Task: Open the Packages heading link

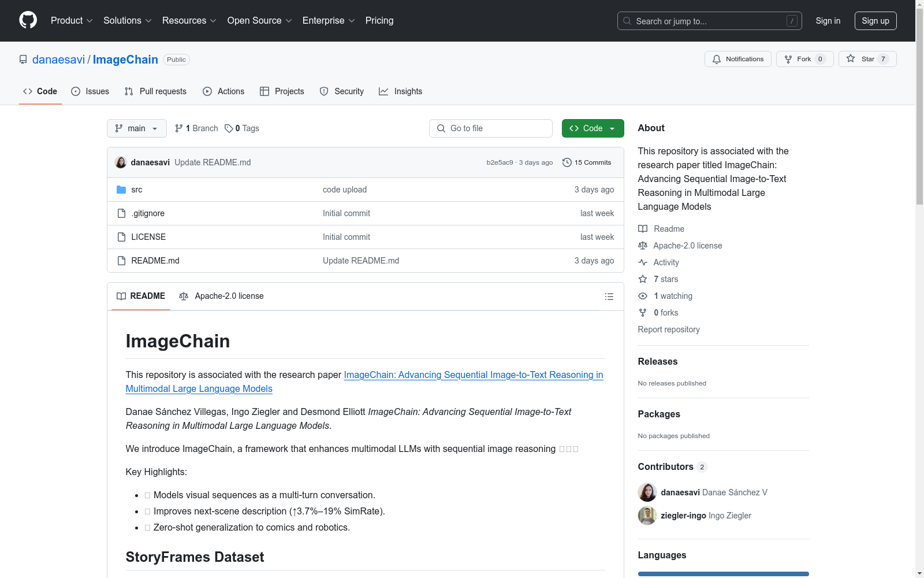Action: [659, 414]
